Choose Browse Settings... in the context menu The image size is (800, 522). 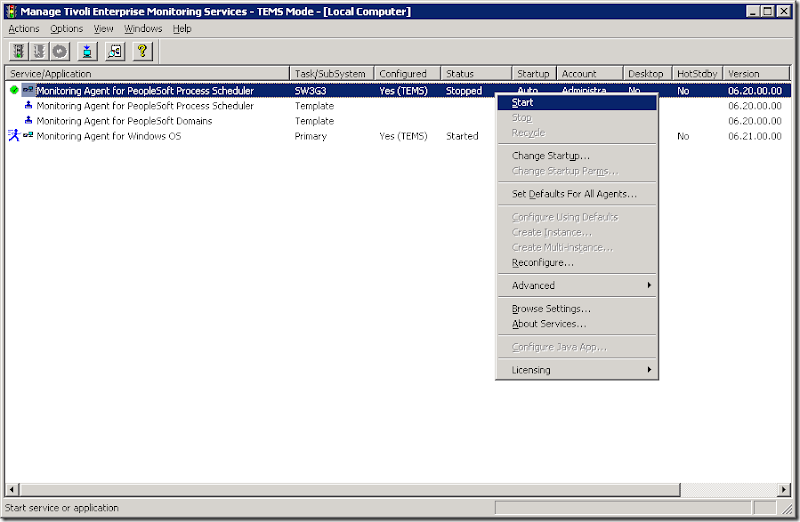[x=577, y=309]
